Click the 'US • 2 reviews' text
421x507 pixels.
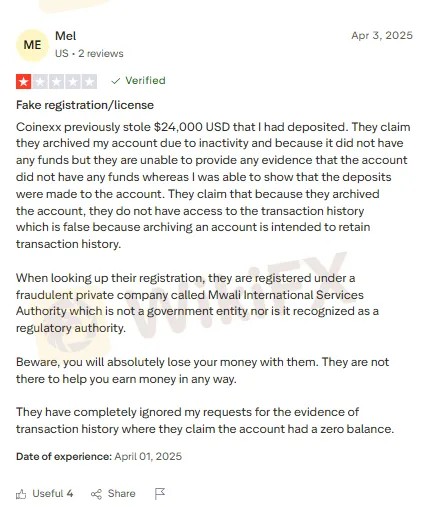(x=89, y=54)
